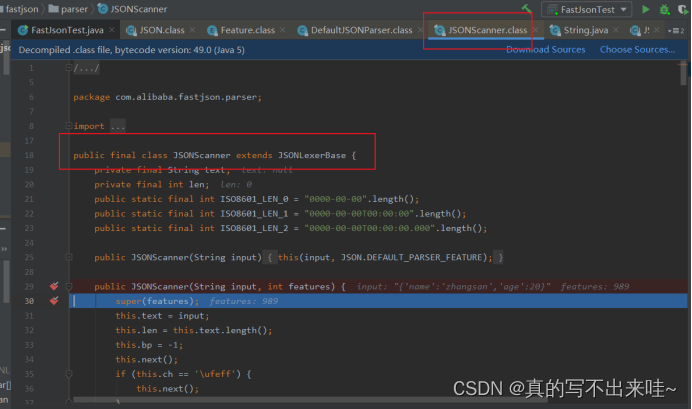Click the parser folder in breadcrumb

click(x=74, y=9)
